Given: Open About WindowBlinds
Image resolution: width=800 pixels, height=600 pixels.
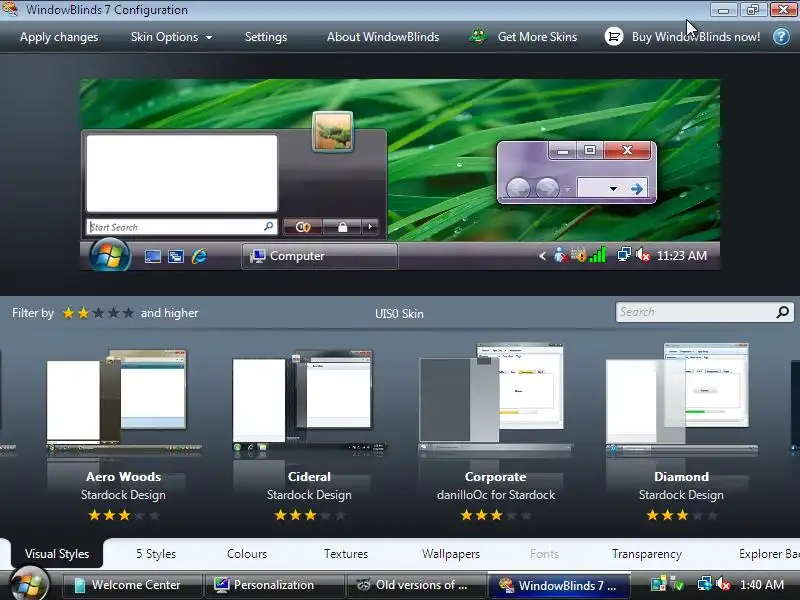Looking at the screenshot, I should [383, 37].
